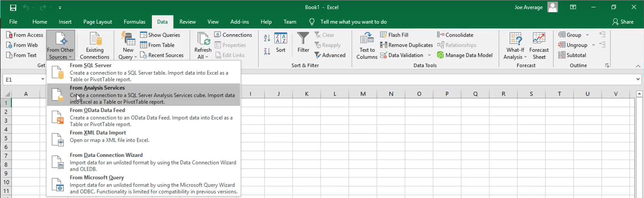644x198 pixels.
Task: Open Recent Sources
Action: click(x=162, y=55)
